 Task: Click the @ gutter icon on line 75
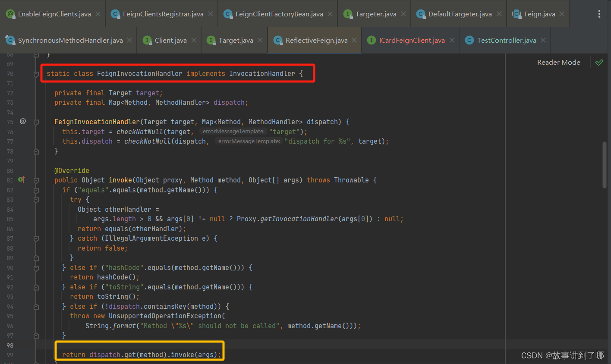click(23, 121)
